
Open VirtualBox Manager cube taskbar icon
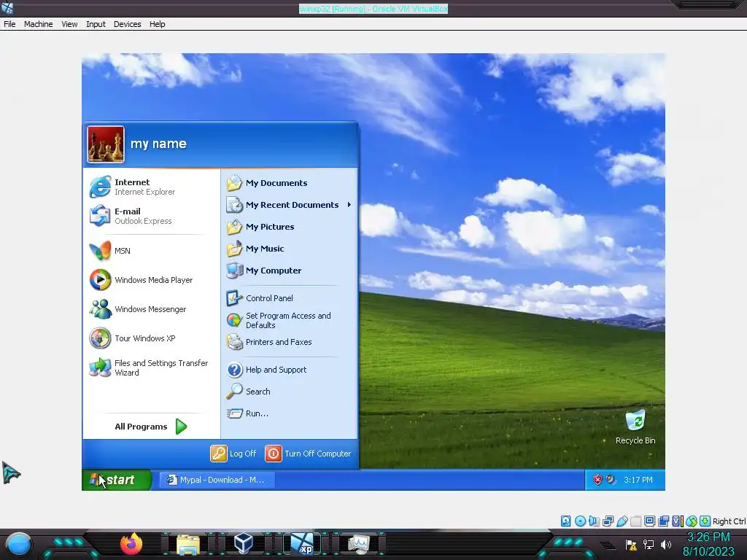click(244, 544)
